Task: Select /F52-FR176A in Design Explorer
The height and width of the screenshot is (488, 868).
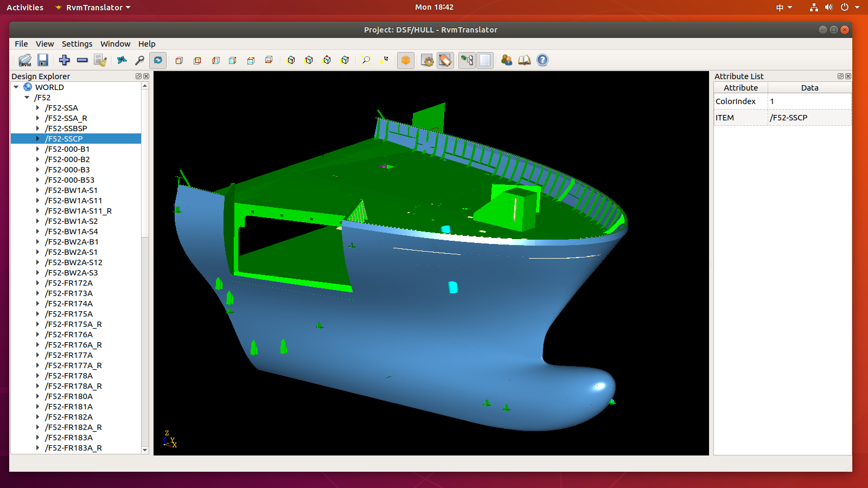Action: point(69,335)
